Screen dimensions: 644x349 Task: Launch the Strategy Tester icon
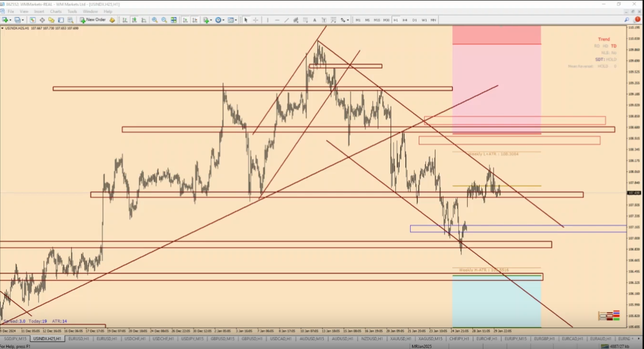tap(70, 20)
